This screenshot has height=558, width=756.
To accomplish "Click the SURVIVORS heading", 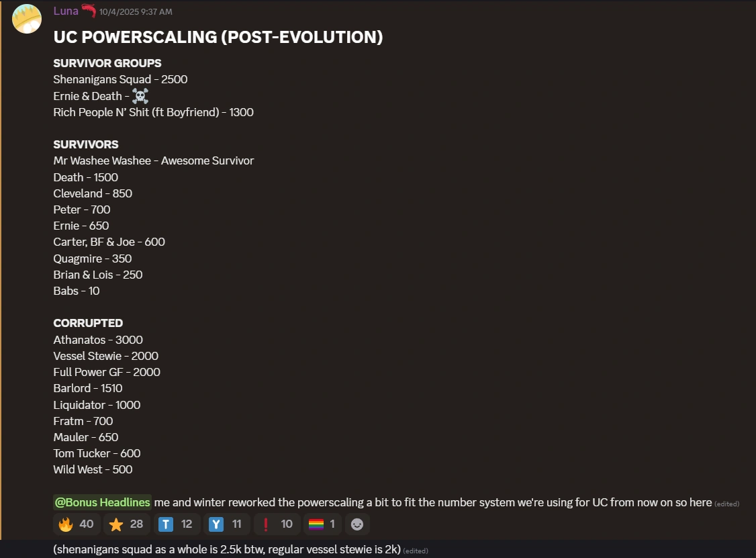I will point(86,144).
